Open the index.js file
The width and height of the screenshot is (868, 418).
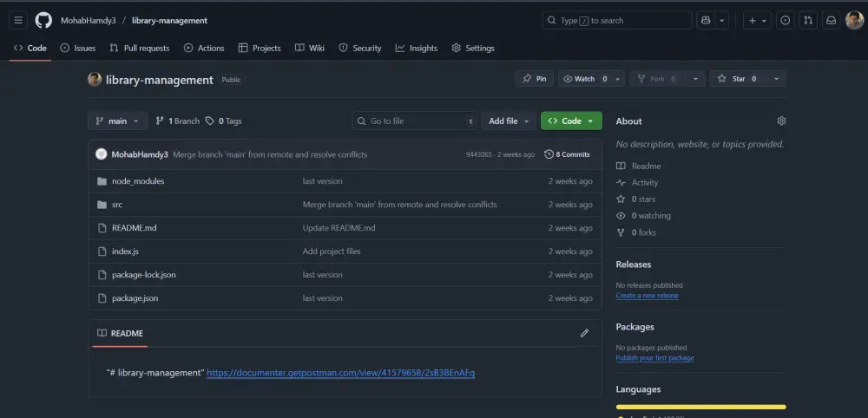(x=125, y=251)
